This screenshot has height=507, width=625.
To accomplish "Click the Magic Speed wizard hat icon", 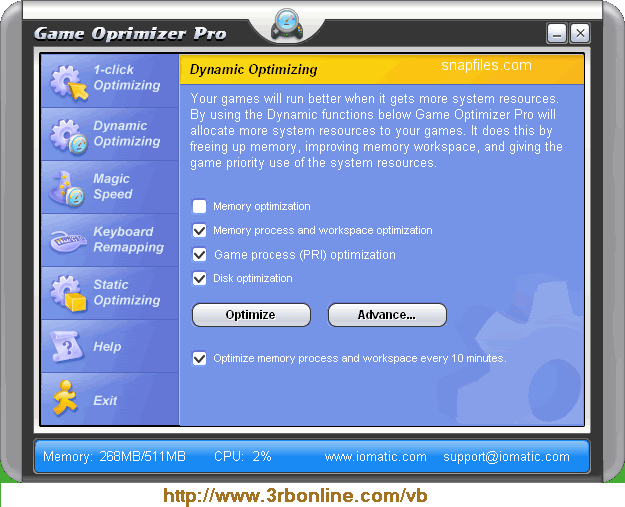I will coord(67,189).
